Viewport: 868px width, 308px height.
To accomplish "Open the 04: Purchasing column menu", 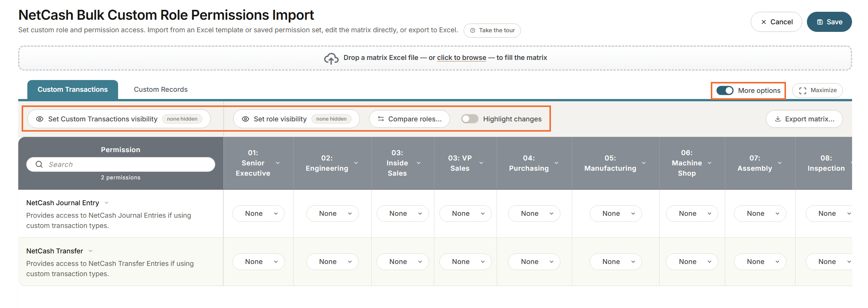I will pos(557,163).
